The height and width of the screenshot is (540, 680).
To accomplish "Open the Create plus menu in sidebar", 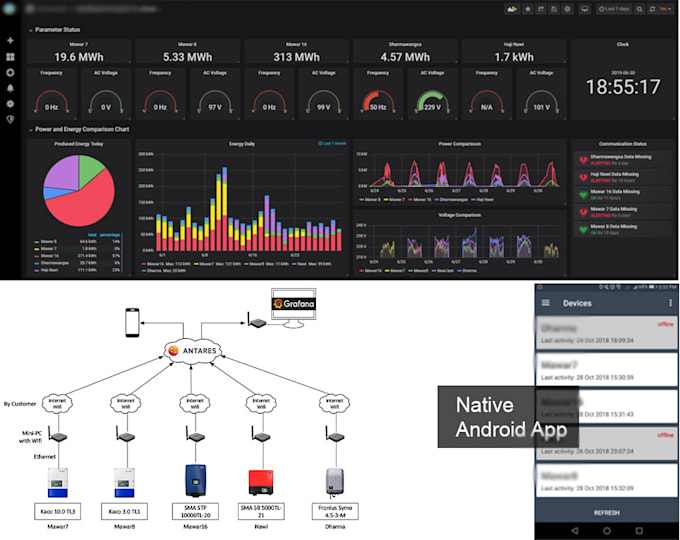I will click(10, 40).
